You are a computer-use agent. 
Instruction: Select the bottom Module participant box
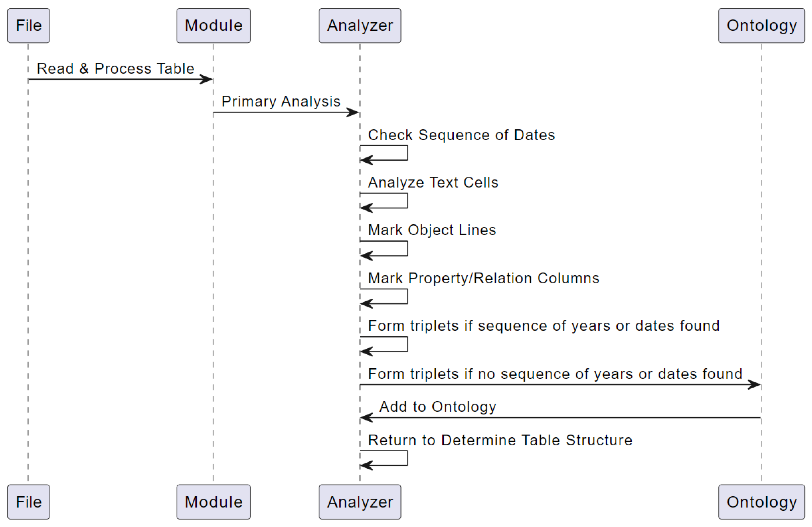(213, 502)
